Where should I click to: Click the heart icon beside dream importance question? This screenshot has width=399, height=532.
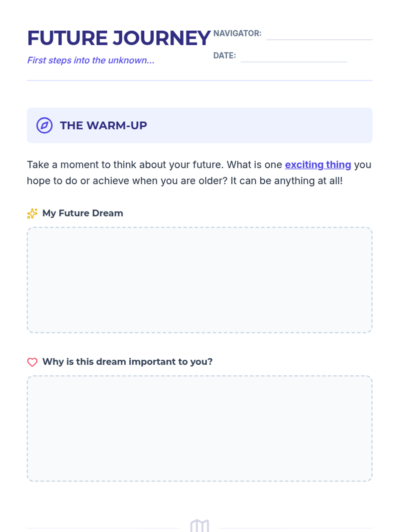[32, 362]
